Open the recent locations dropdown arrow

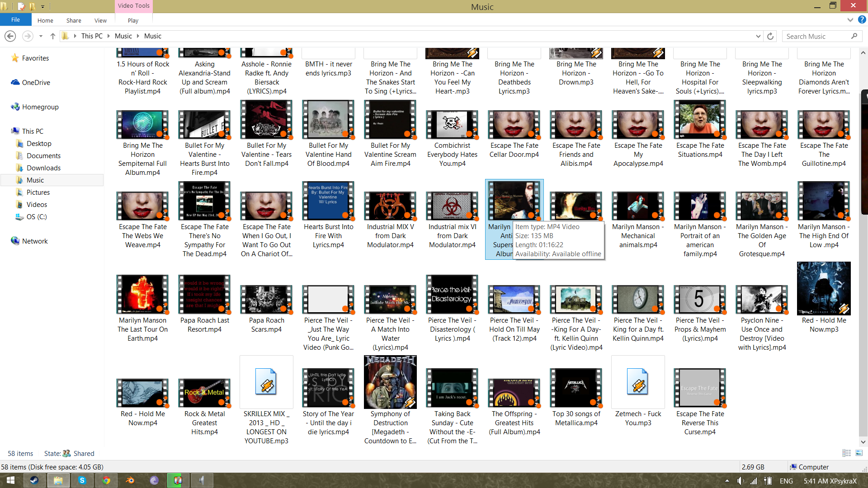click(x=41, y=36)
